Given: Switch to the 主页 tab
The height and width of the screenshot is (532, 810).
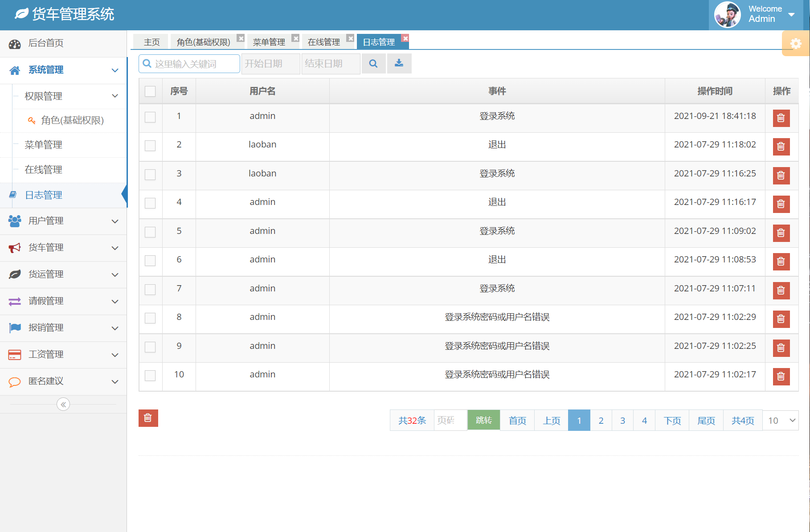Looking at the screenshot, I should [151, 41].
